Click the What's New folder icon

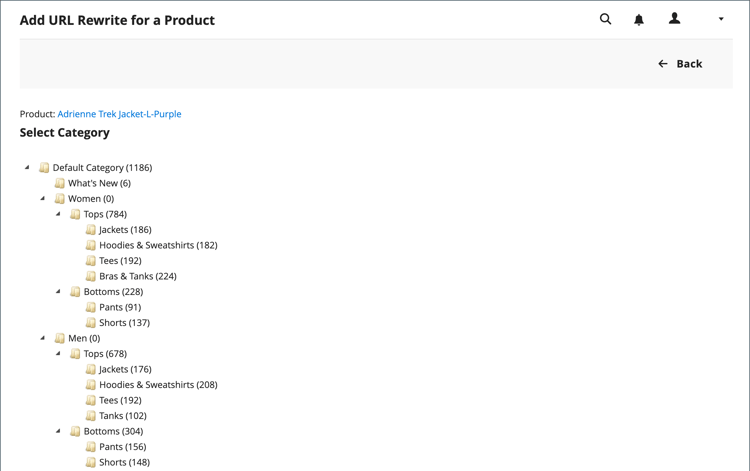tap(60, 183)
